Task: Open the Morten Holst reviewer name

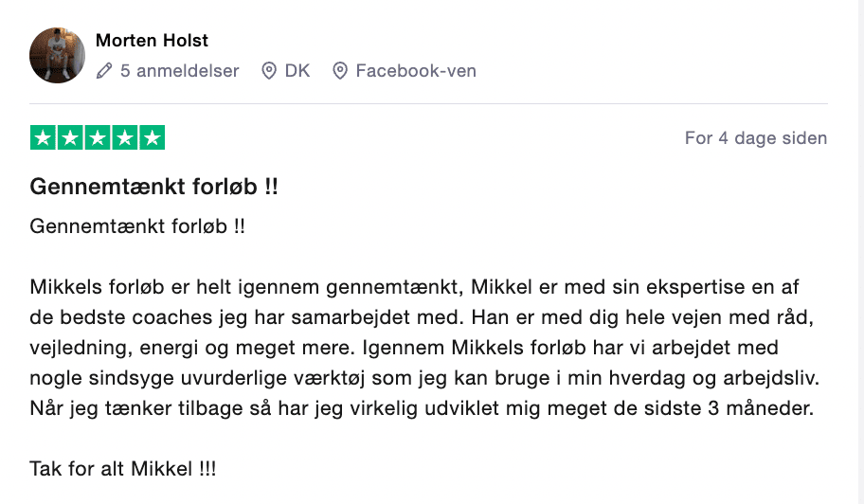Action: click(152, 41)
